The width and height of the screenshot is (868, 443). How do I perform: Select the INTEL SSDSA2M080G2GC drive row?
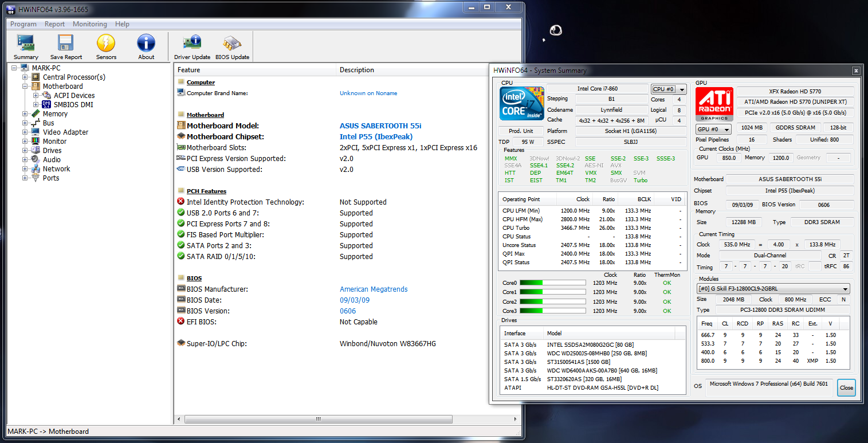click(x=592, y=344)
